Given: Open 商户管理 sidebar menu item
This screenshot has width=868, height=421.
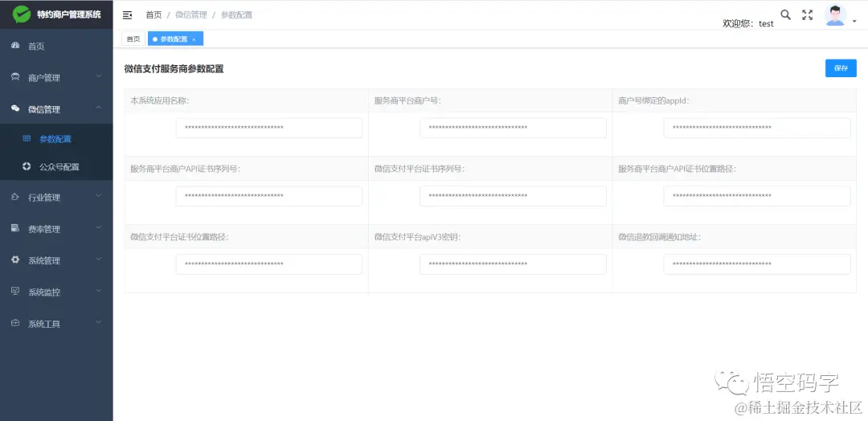Looking at the screenshot, I should pyautogui.click(x=56, y=78).
